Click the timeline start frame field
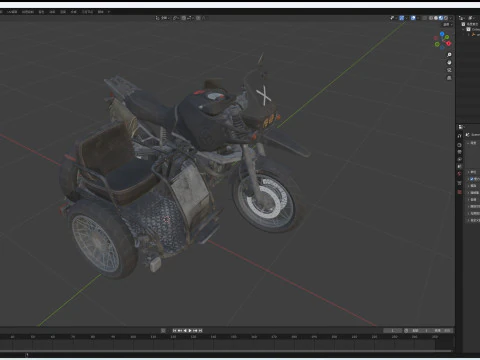Image resolution: width=480 pixels, height=360 pixels. pos(419,331)
